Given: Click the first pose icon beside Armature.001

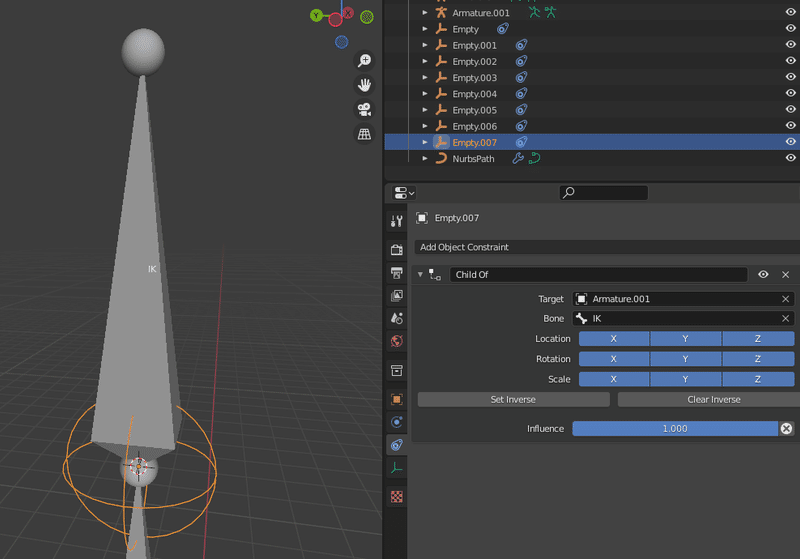Looking at the screenshot, I should pos(534,12).
